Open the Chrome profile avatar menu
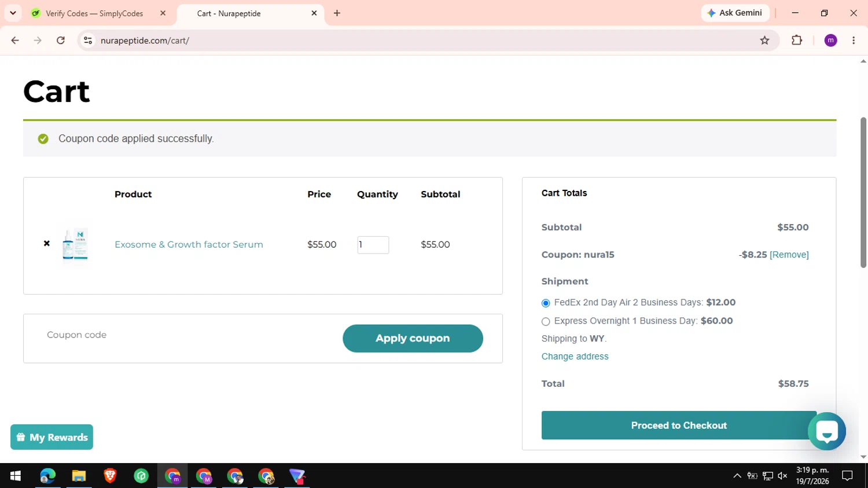Viewport: 868px width, 488px height. point(830,41)
